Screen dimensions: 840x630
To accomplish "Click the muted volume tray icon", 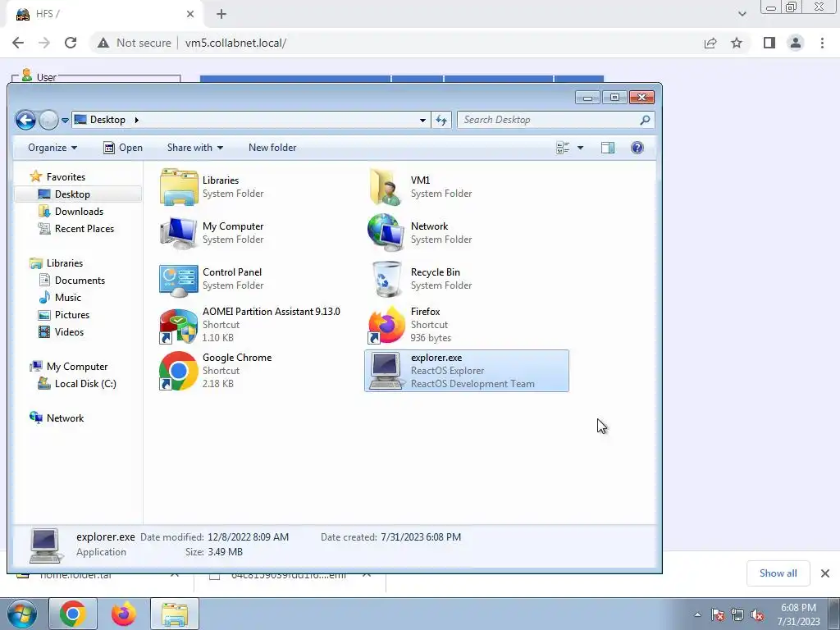I will (x=757, y=614).
